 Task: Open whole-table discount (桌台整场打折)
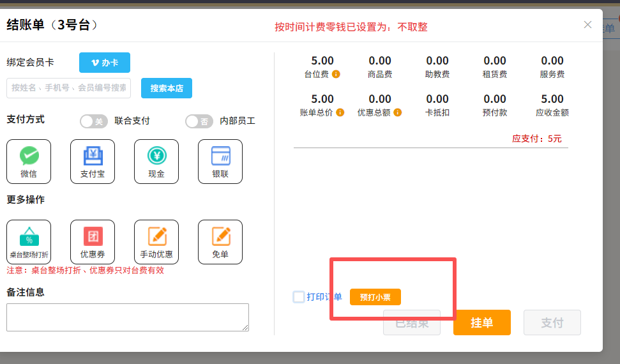click(x=29, y=242)
